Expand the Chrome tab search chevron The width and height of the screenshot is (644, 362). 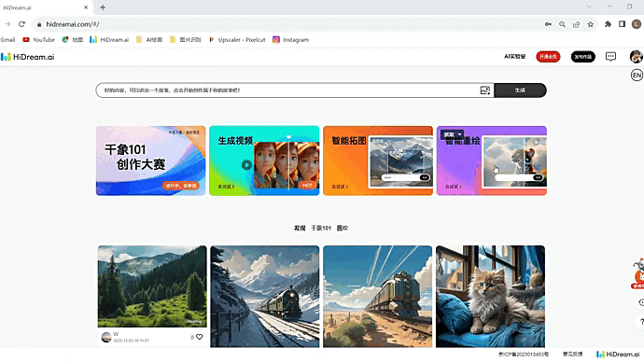(x=589, y=7)
